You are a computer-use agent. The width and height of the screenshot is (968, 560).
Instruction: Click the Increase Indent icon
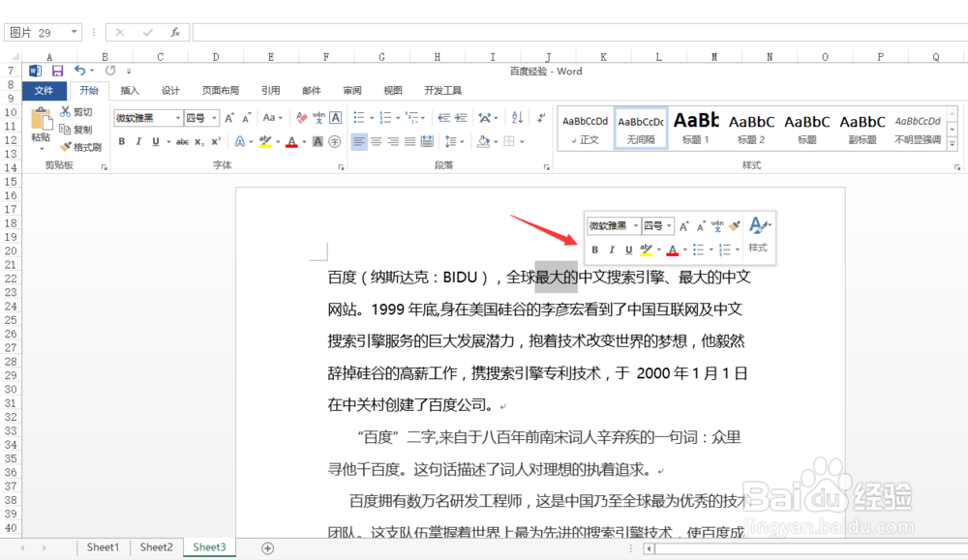point(461,117)
